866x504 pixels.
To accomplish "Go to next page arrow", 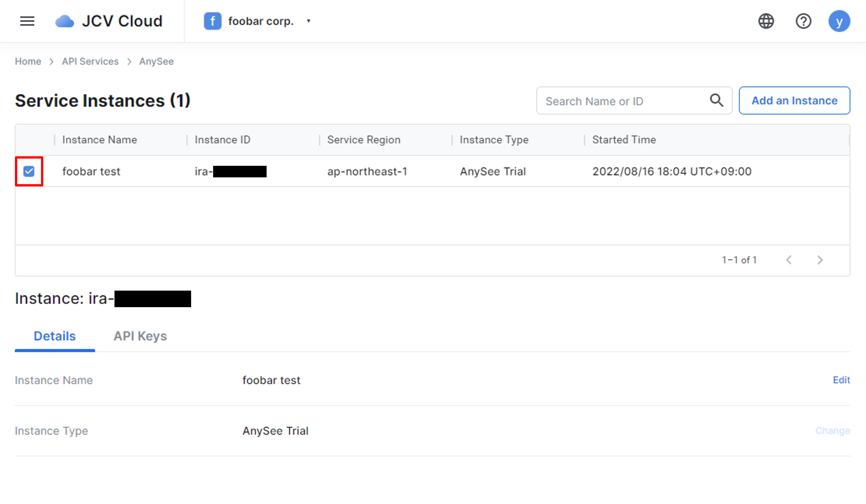I will tap(820, 260).
